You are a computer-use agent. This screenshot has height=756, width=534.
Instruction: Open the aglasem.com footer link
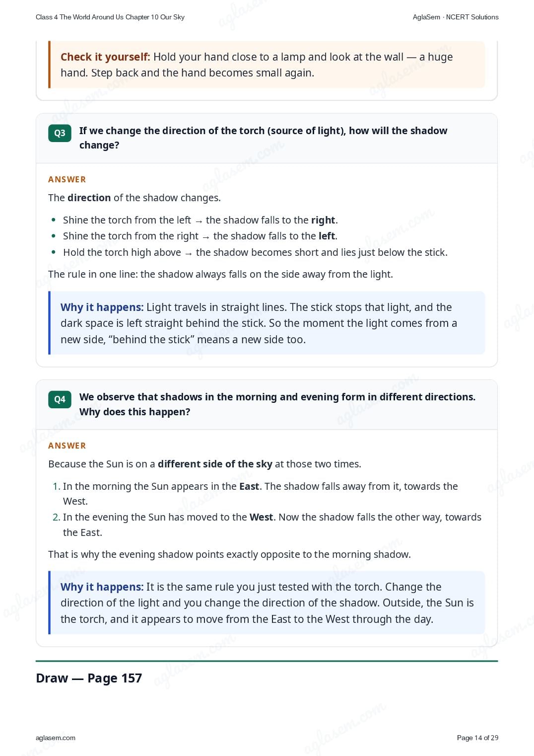tap(56, 738)
